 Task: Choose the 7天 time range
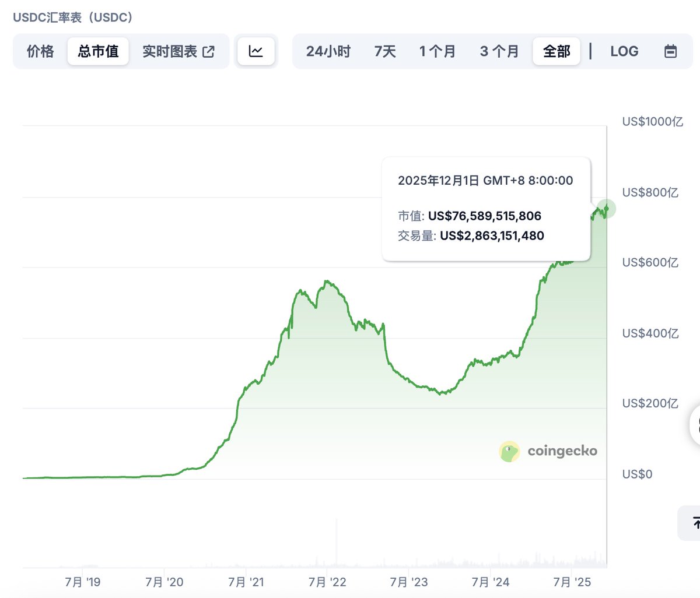385,51
